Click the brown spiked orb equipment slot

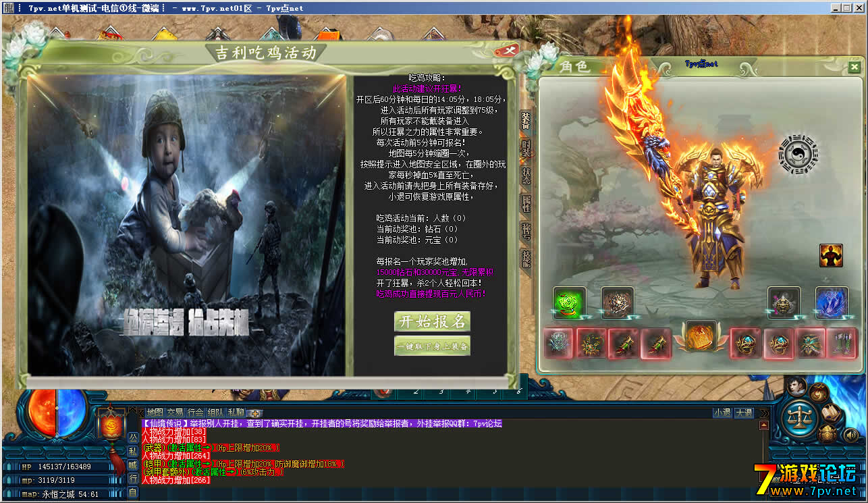click(x=618, y=302)
